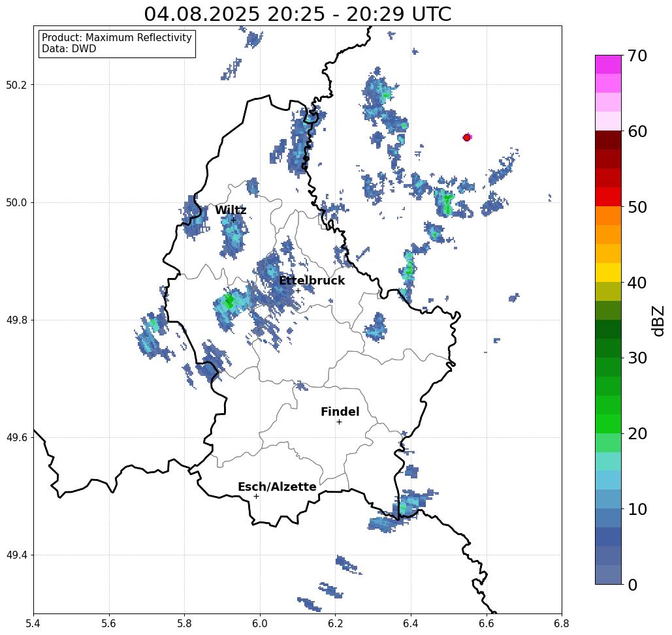The height and width of the screenshot is (635, 672).
Task: Click the 10 tick label on the colorbar
Action: click(x=637, y=509)
